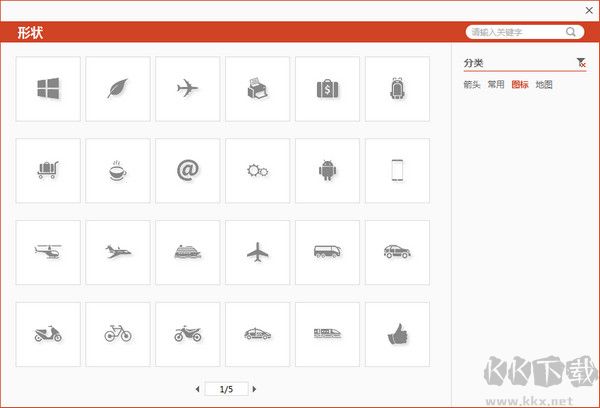This screenshot has height=408, width=600.
Task: Go to the previous page arrow
Action: 197,388
